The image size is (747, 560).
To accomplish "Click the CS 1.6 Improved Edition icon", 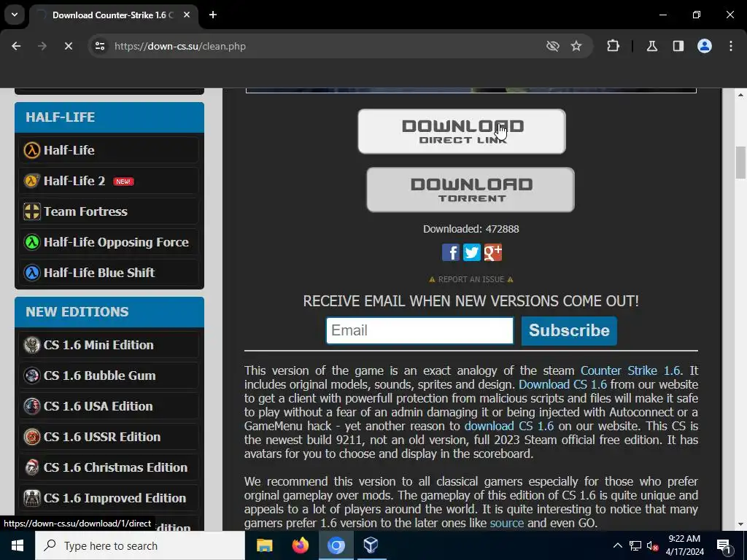I will (32, 498).
